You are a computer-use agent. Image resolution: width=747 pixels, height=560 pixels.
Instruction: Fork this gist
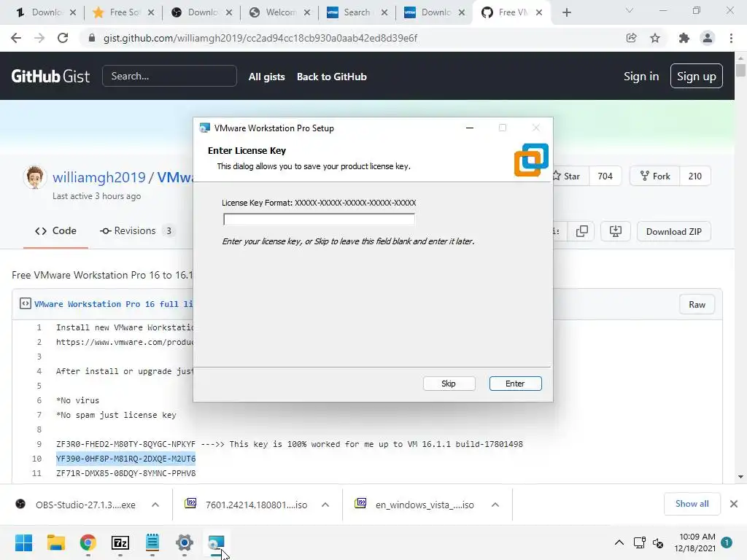point(655,176)
